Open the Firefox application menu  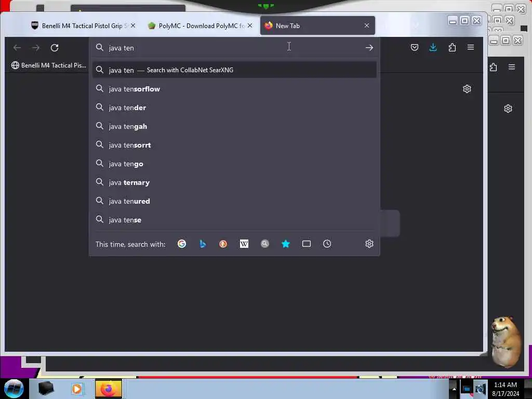pyautogui.click(x=471, y=47)
